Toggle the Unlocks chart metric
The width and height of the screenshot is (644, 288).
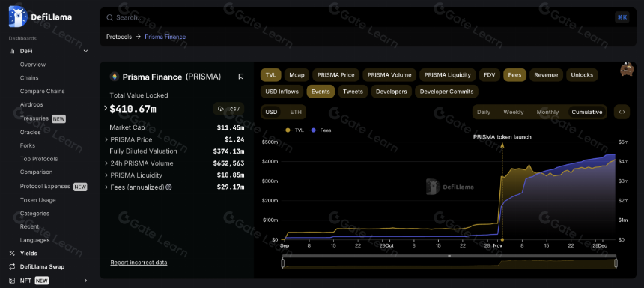click(582, 75)
